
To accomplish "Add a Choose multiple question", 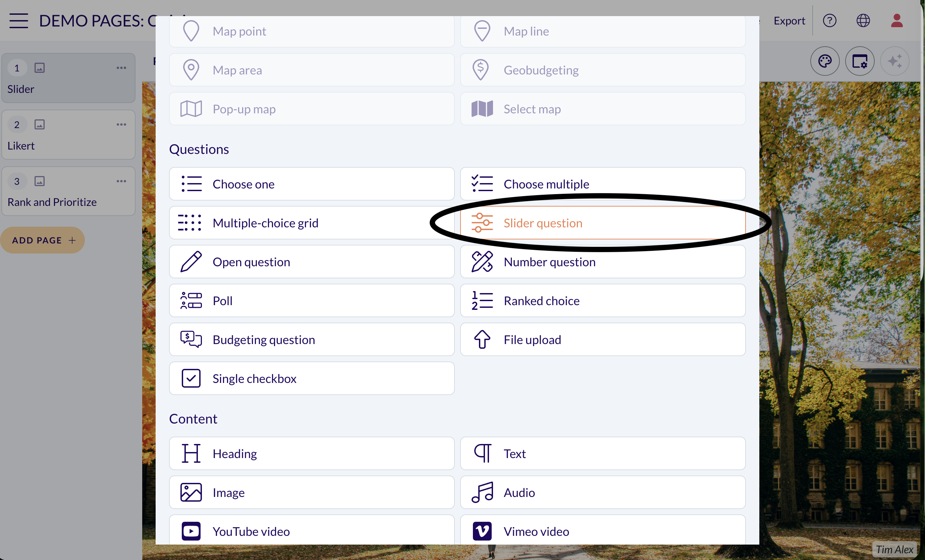I will point(603,184).
